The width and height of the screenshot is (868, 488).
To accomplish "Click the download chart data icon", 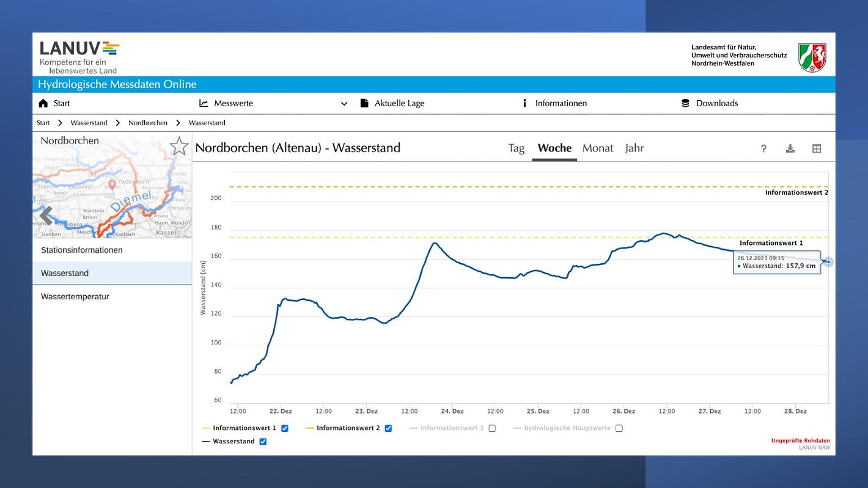I will (x=790, y=148).
